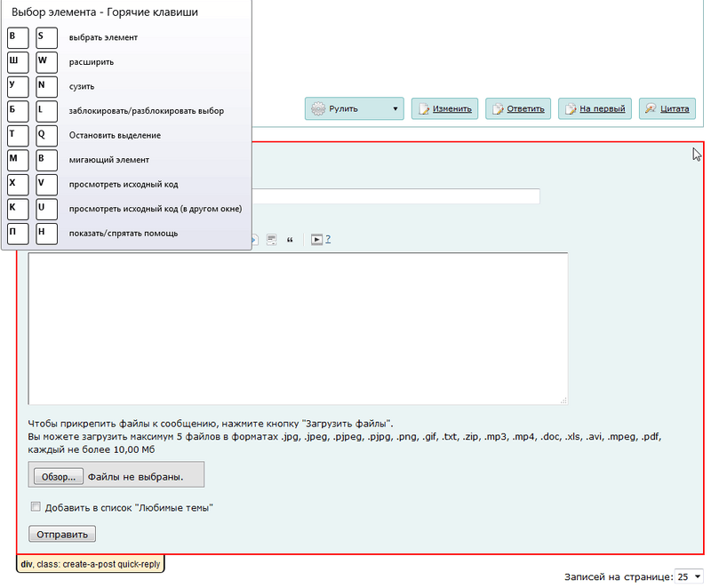Open the question mark help link near video icon

pos(328,239)
